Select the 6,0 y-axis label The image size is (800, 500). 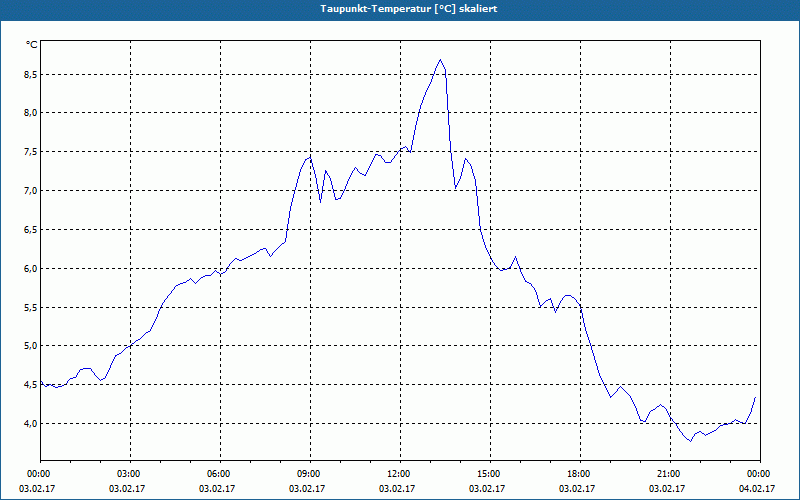coord(32,268)
